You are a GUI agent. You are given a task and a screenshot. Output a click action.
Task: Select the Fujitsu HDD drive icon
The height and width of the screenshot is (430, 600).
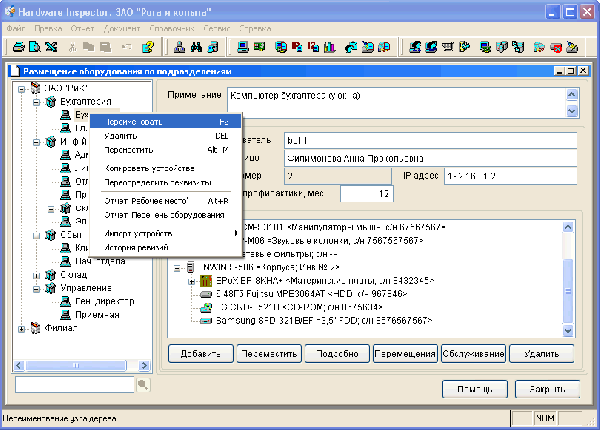(207, 295)
